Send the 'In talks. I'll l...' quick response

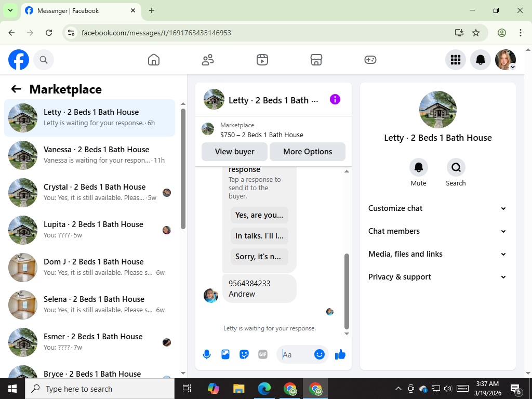[x=259, y=236]
